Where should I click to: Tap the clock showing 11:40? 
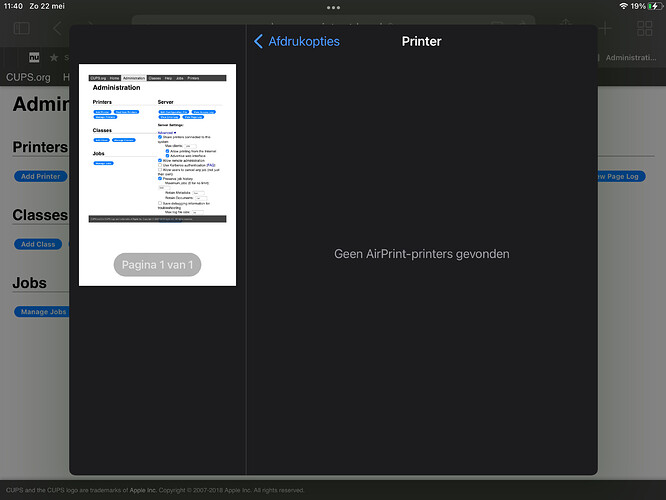pos(13,6)
